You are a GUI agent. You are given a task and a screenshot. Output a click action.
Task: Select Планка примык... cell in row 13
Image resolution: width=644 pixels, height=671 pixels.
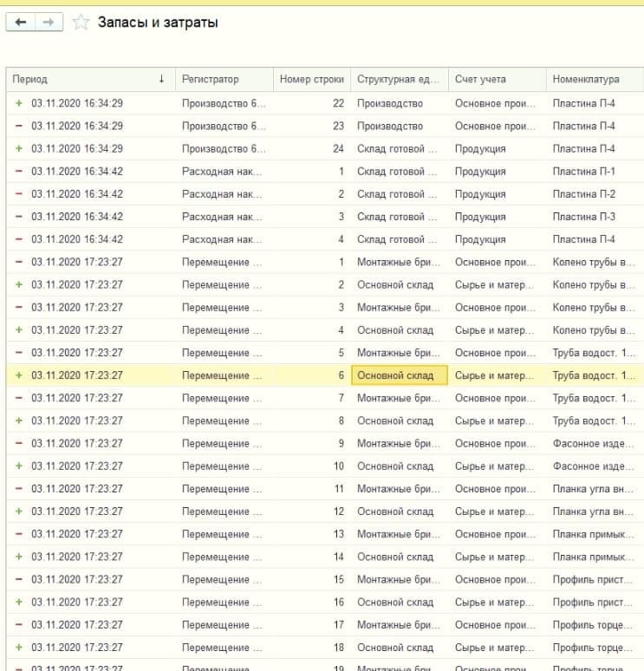click(x=595, y=534)
